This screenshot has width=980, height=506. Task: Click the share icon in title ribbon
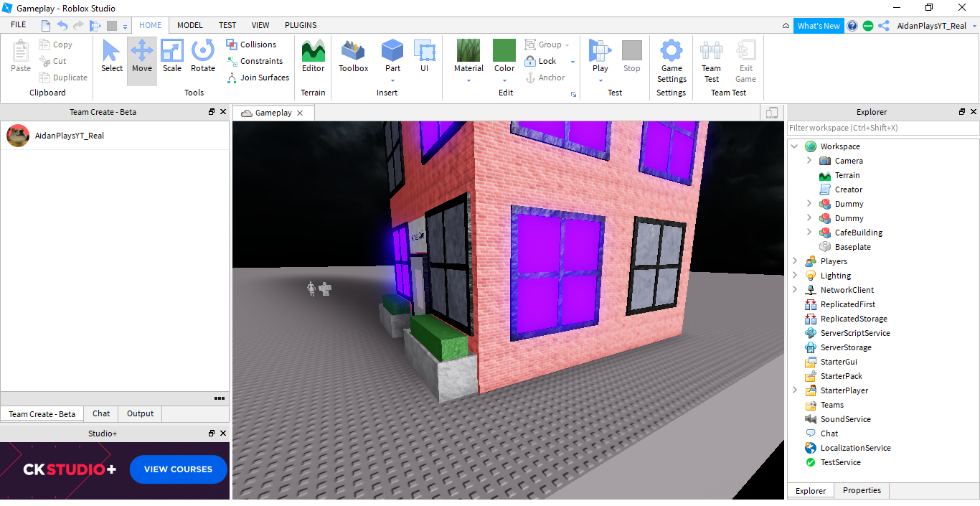(x=884, y=26)
